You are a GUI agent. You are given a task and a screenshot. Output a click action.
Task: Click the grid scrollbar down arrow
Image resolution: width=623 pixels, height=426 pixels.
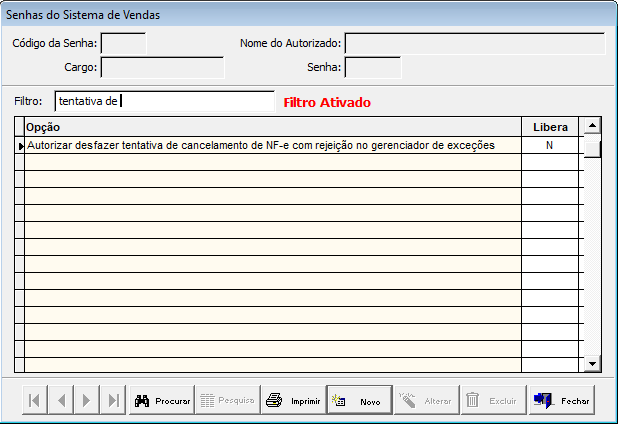pos(592,364)
